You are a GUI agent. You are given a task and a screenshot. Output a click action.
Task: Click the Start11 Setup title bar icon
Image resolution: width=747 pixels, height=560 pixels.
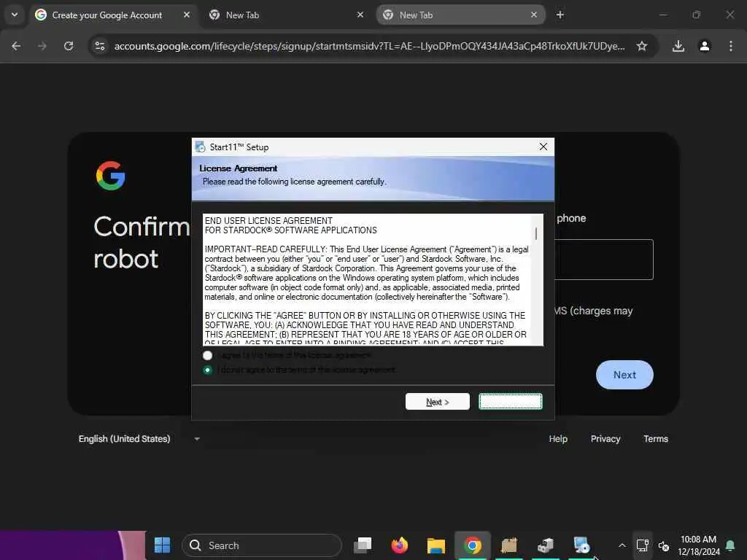pyautogui.click(x=201, y=147)
